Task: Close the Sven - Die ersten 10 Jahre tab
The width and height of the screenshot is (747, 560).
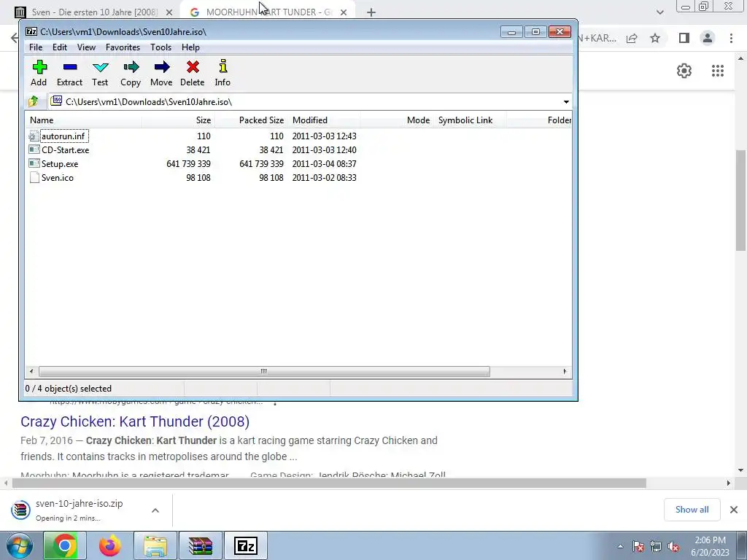Action: (169, 12)
